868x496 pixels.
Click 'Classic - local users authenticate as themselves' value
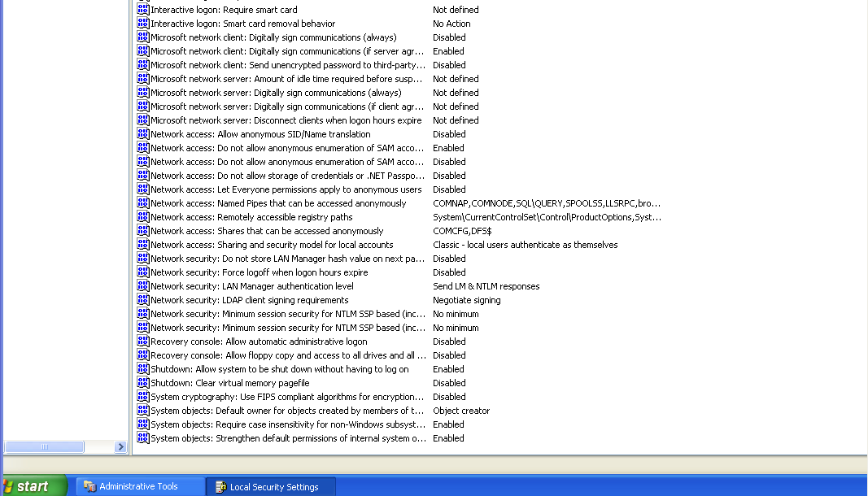[x=526, y=245]
